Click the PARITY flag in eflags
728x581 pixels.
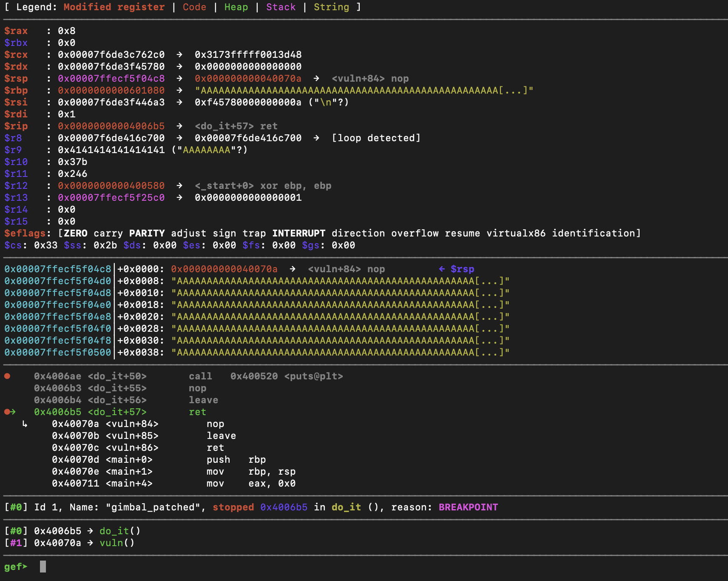coord(147,233)
